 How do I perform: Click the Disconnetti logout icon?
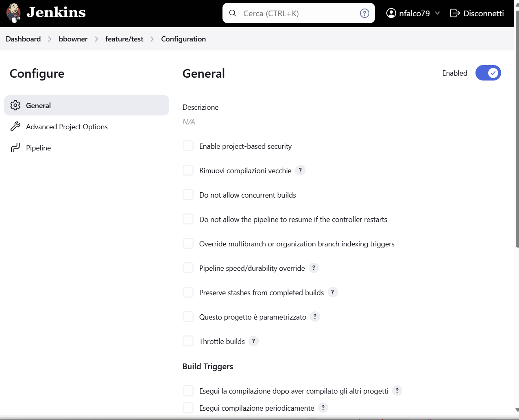point(455,13)
